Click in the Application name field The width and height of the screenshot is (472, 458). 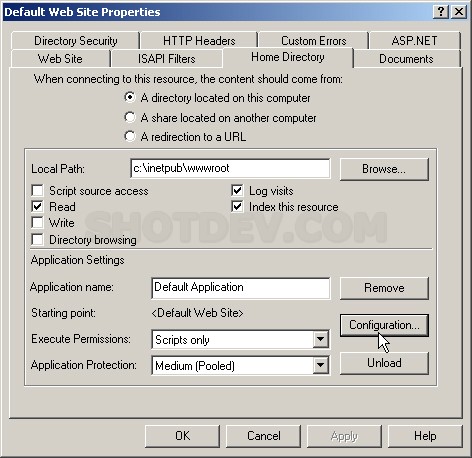(x=241, y=288)
